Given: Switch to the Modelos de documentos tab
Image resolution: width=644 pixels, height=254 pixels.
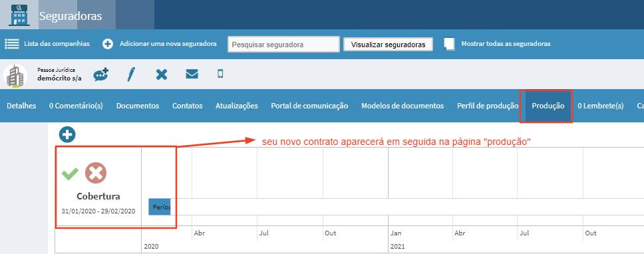Looking at the screenshot, I should point(402,106).
